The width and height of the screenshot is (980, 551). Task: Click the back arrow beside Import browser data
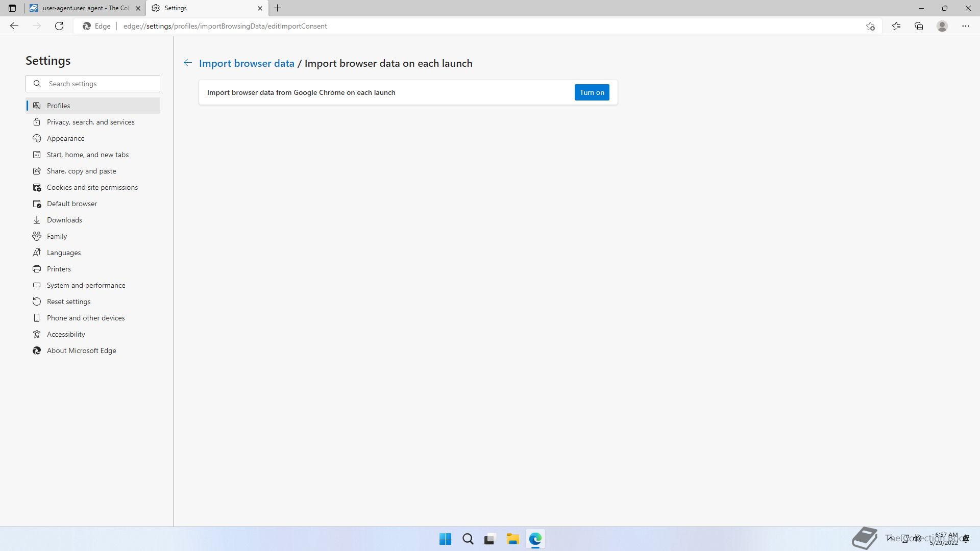(x=188, y=63)
